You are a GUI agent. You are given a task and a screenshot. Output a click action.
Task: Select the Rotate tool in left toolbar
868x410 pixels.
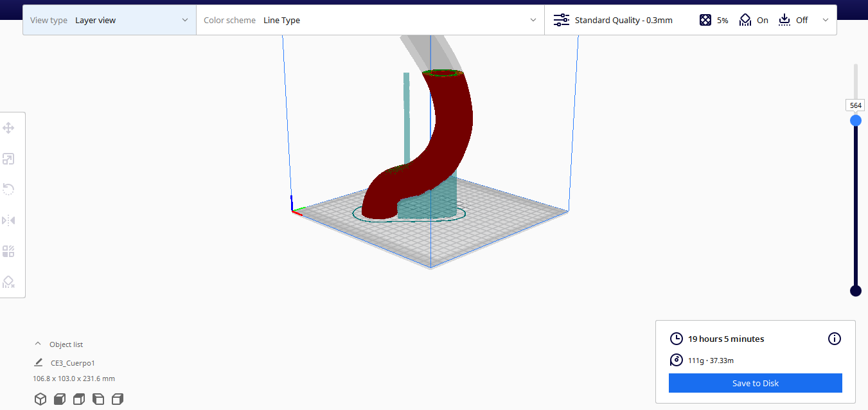8,189
